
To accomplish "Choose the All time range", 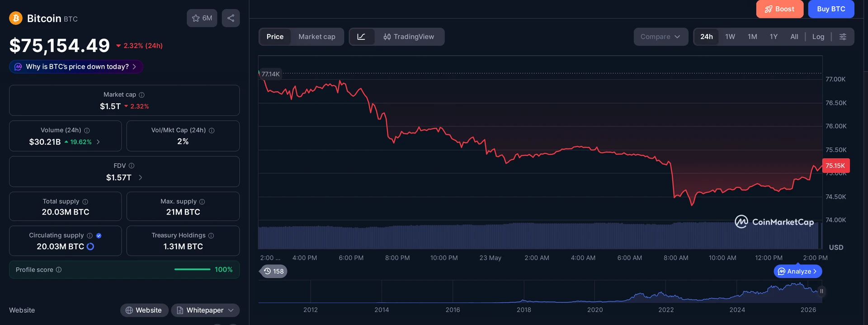I will (x=794, y=37).
